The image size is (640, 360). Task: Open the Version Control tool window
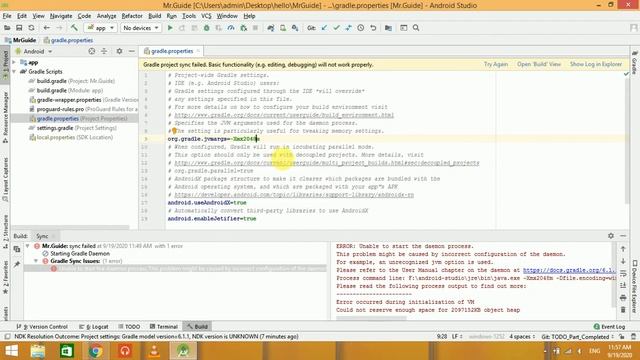click(42, 327)
